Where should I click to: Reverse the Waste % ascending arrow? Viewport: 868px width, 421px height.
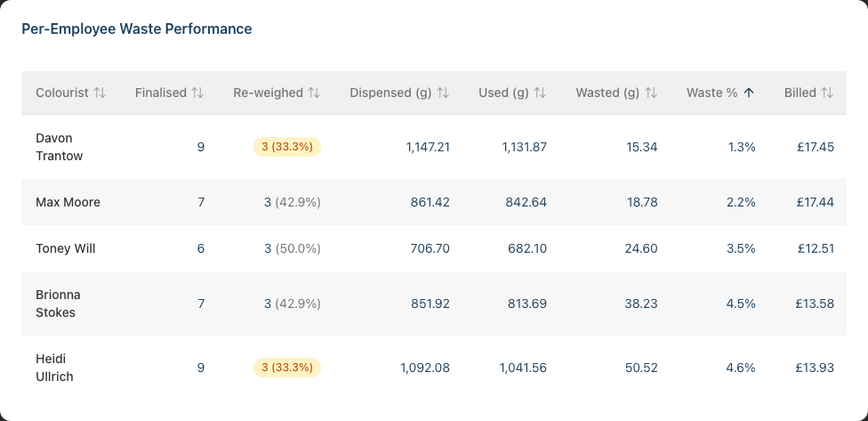point(749,93)
